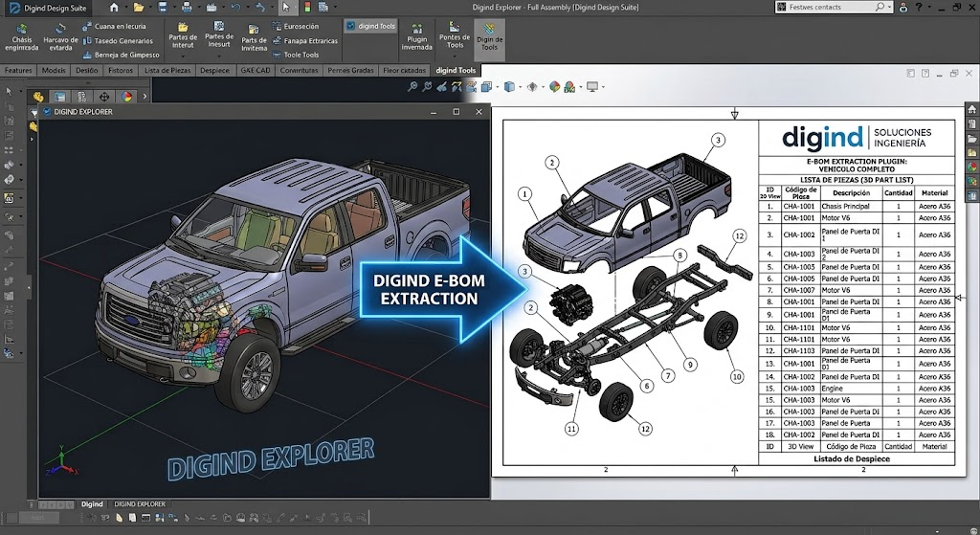Click Cuana en lecuria command

click(x=115, y=26)
